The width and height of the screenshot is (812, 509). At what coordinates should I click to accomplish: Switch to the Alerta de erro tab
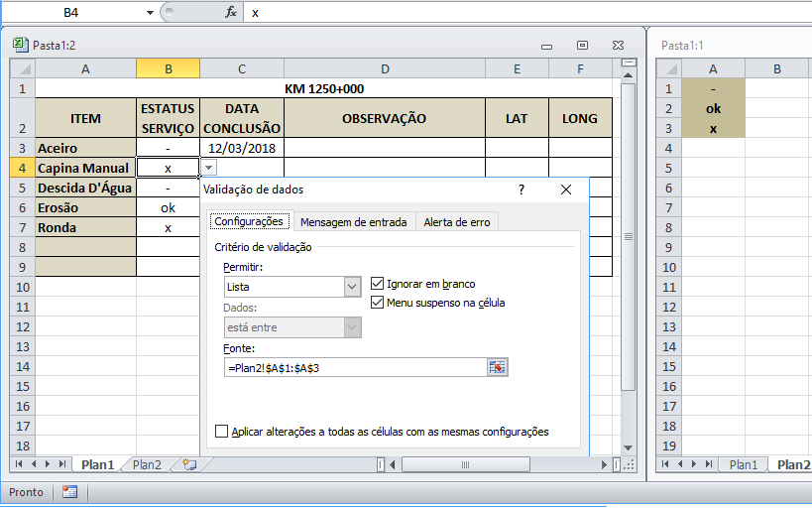point(457,222)
